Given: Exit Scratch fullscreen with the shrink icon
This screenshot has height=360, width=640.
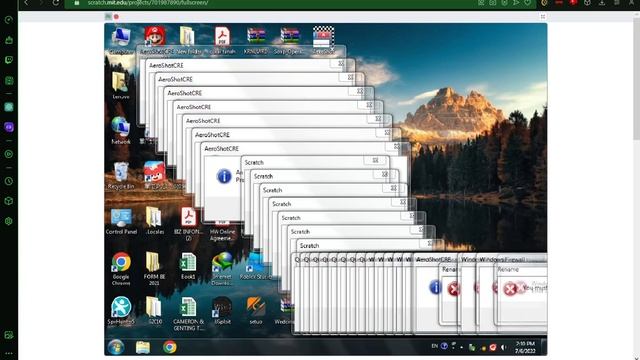Looking at the screenshot, I should click(542, 16).
